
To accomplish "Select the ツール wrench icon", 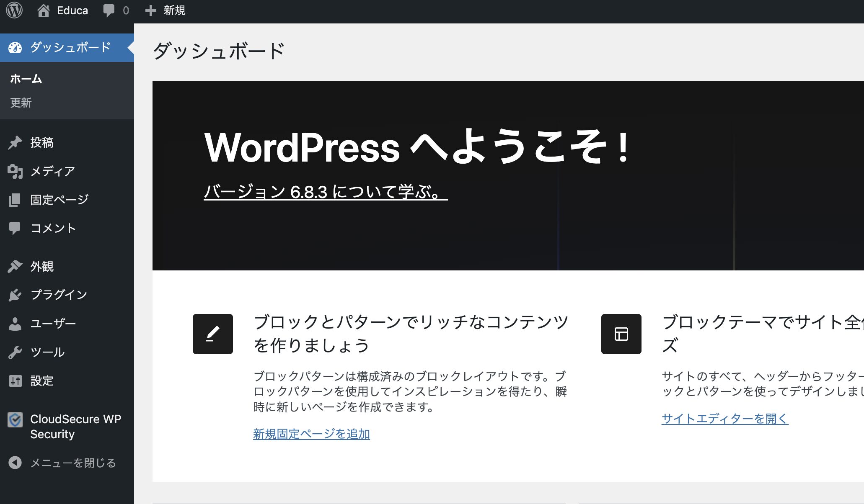I will click(16, 352).
